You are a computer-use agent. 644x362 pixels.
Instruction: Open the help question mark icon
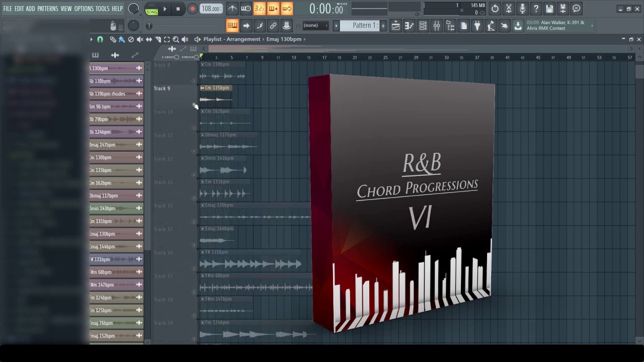536,9
